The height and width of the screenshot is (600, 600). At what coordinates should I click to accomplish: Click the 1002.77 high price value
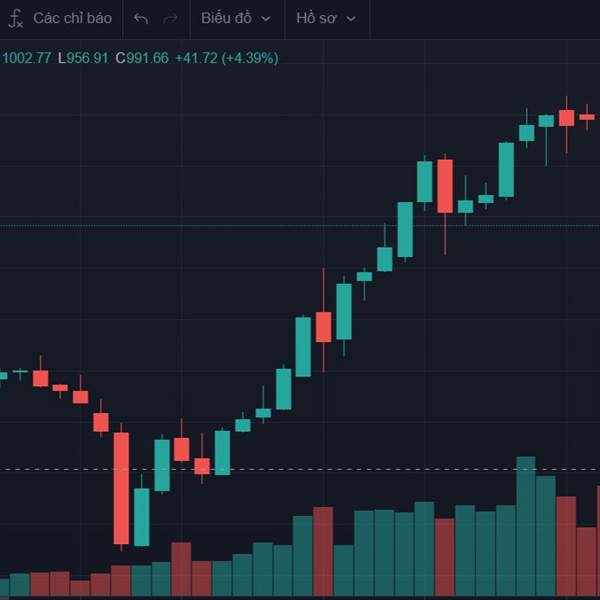coord(26,58)
